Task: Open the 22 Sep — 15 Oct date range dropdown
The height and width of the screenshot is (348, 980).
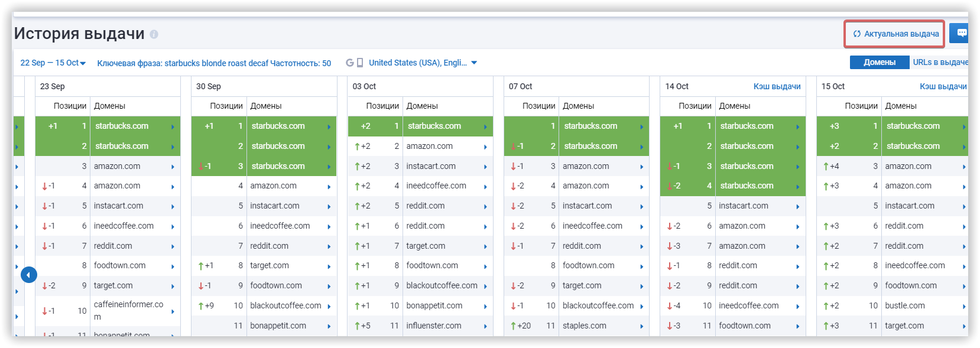Action: [x=53, y=63]
